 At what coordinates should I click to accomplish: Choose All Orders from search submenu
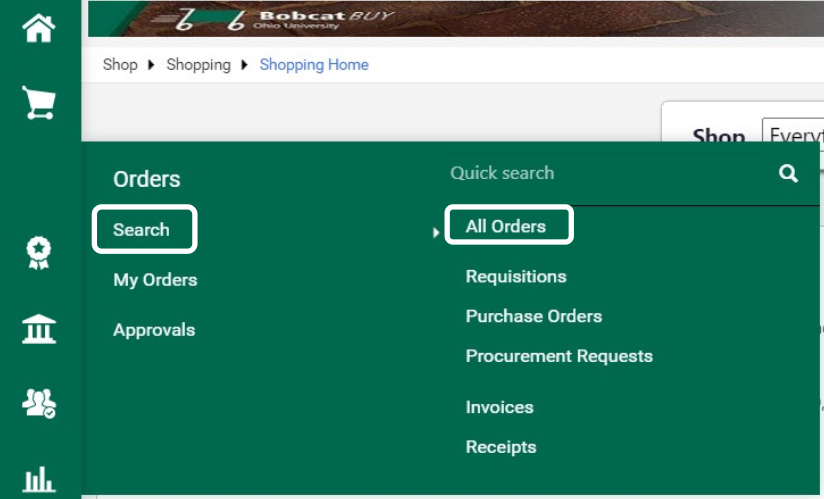tap(506, 226)
